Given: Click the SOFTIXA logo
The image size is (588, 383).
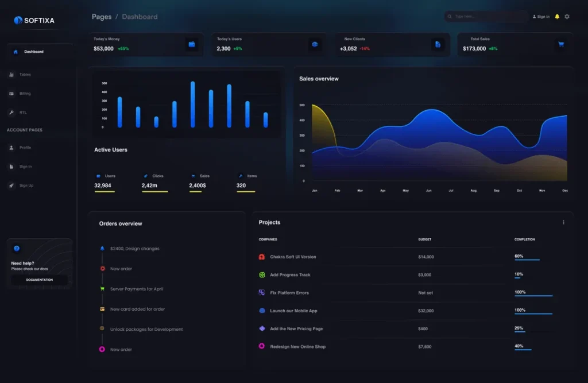Looking at the screenshot, I should 34,21.
